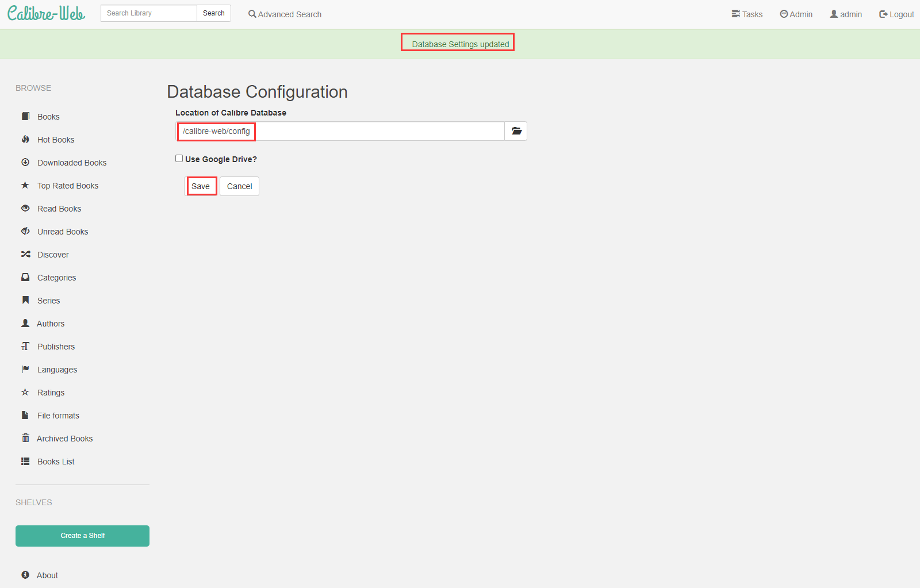
Task: Enable the Use Google Drive checkbox
Action: coord(179,159)
